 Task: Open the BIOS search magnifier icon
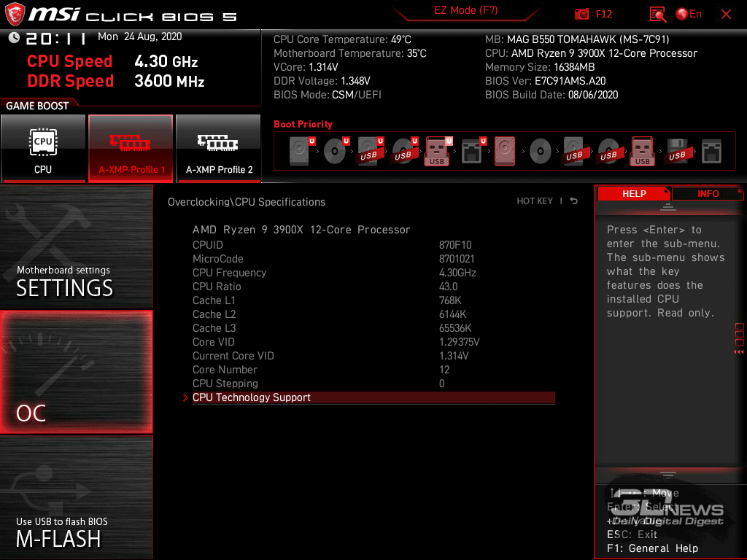pos(658,15)
